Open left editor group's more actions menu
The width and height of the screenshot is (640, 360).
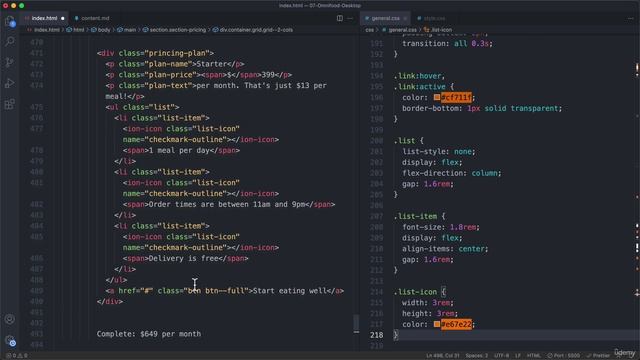[x=350, y=18]
